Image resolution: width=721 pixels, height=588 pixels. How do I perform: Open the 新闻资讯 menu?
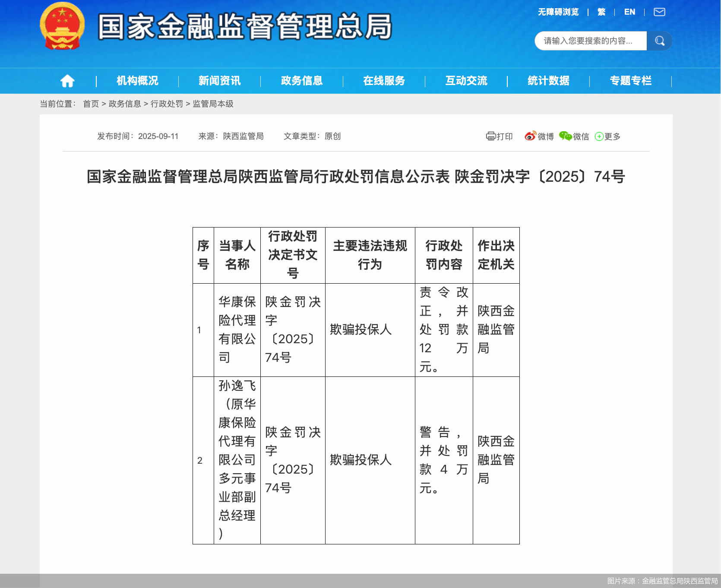219,81
